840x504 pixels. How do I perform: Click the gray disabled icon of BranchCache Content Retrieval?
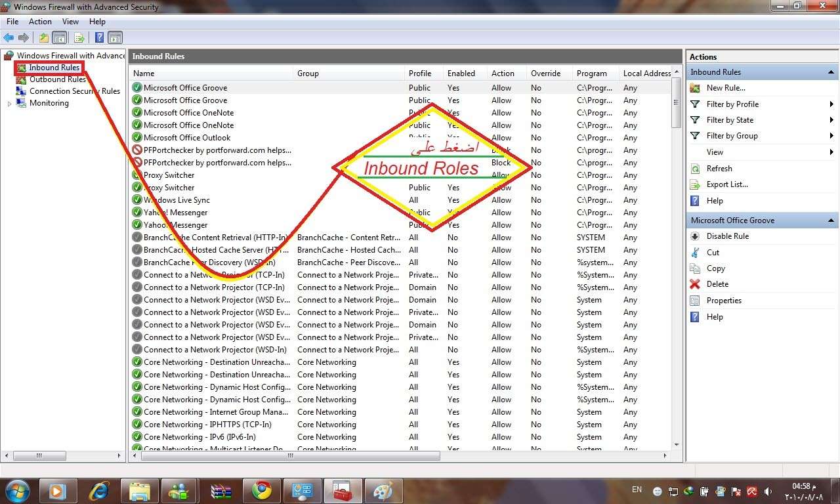137,238
